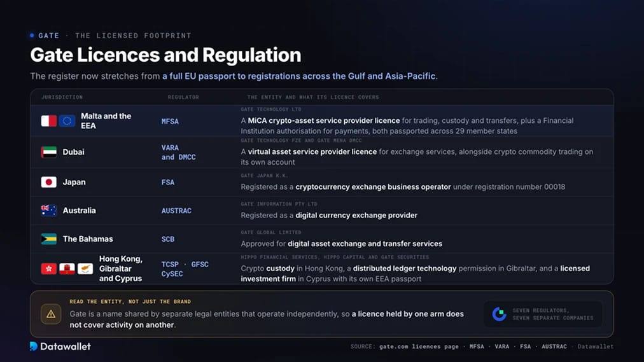Click the 'GFSC' regulator label
Viewport: 644px width, 362px height.
200,264
